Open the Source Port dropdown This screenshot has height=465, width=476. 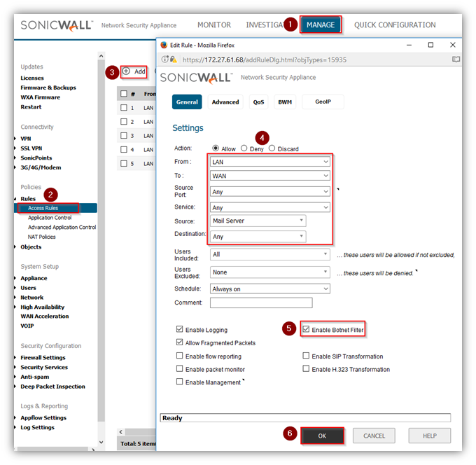pos(270,191)
